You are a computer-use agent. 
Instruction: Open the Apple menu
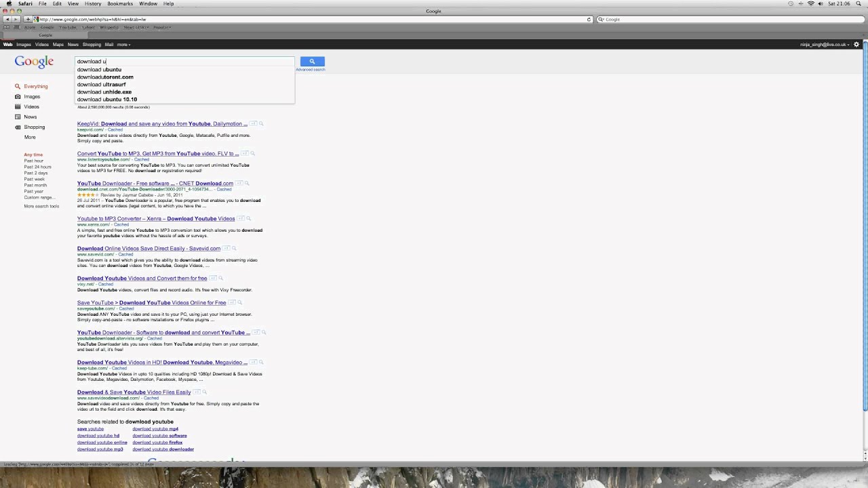(x=8, y=3)
